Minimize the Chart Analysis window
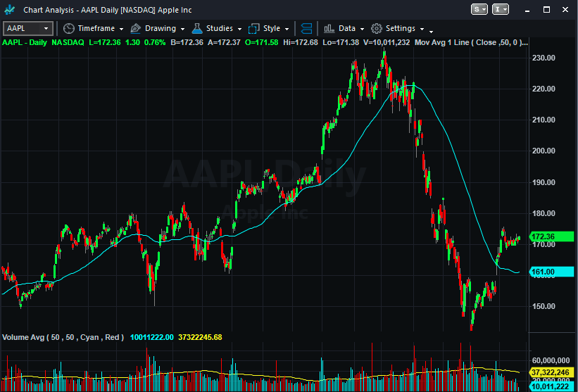578x392 pixels. point(529,10)
